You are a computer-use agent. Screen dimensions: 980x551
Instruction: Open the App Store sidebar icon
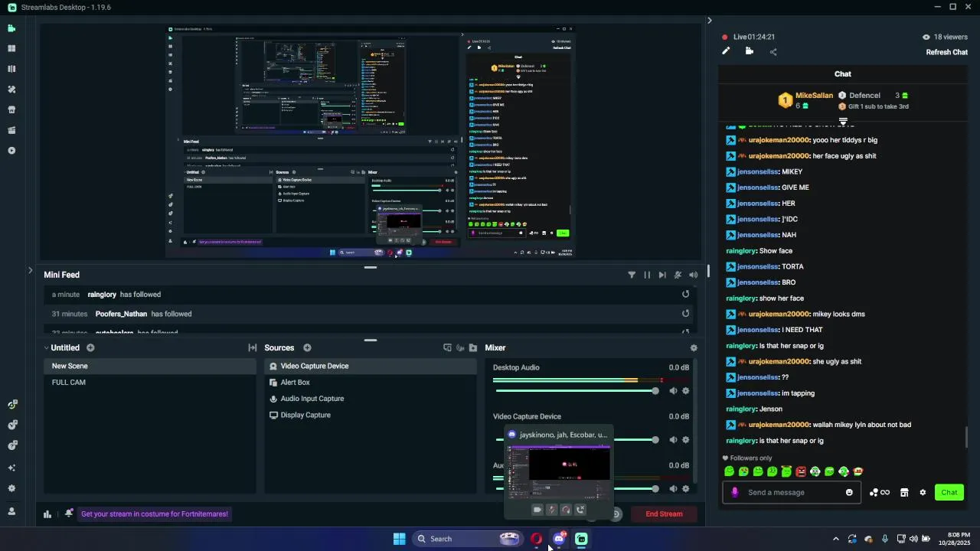tap(11, 109)
